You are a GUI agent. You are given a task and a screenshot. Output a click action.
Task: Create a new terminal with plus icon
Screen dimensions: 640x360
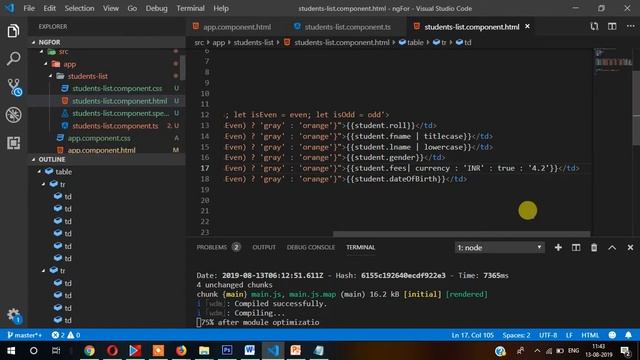point(558,248)
